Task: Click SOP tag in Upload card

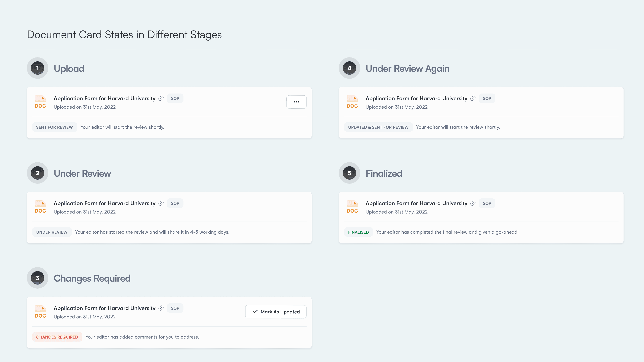Action: click(175, 98)
